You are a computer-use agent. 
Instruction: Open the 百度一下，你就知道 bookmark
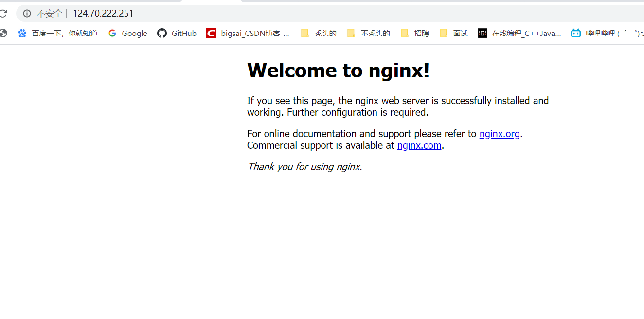[58, 33]
